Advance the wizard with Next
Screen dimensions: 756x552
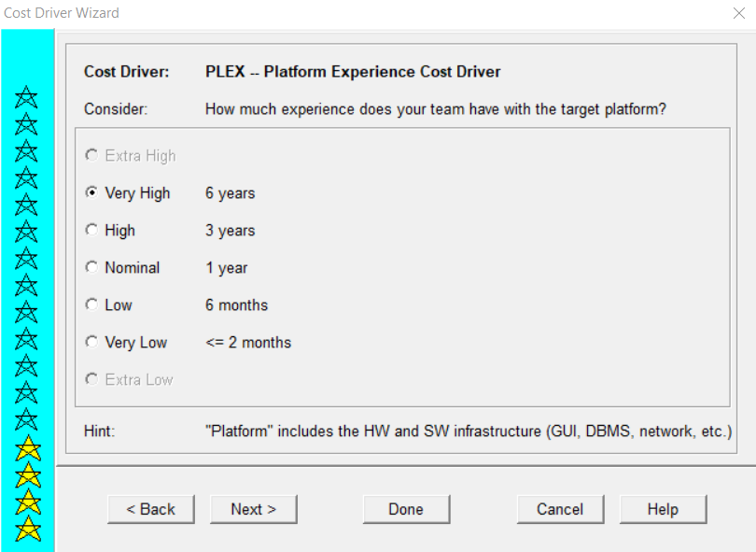click(x=254, y=509)
